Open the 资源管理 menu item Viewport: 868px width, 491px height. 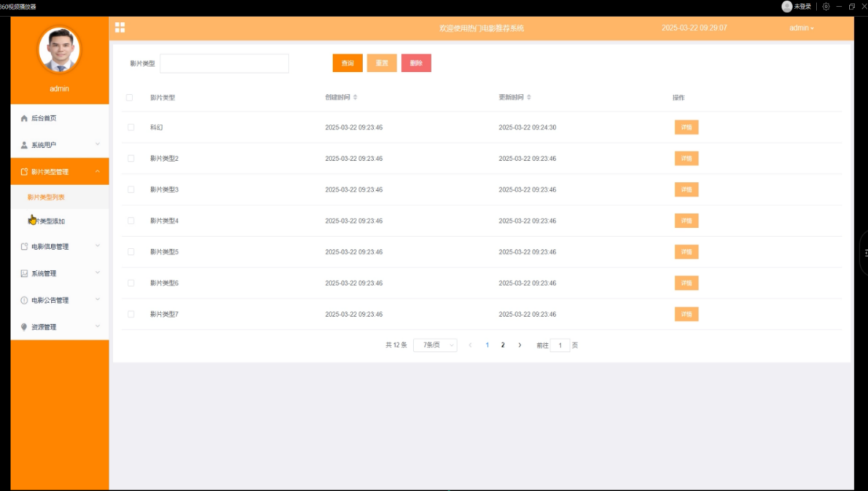pos(60,326)
